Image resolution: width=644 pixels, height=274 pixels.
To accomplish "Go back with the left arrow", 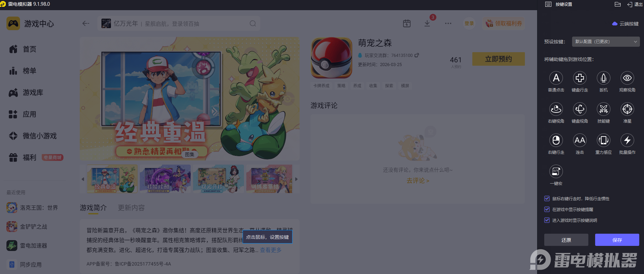I will point(86,23).
